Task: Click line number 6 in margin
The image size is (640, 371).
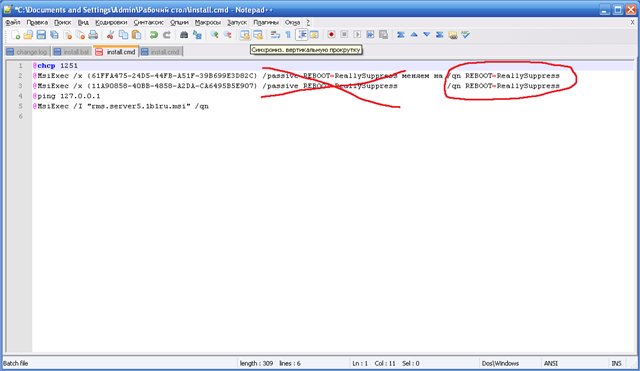Action: click(21, 117)
